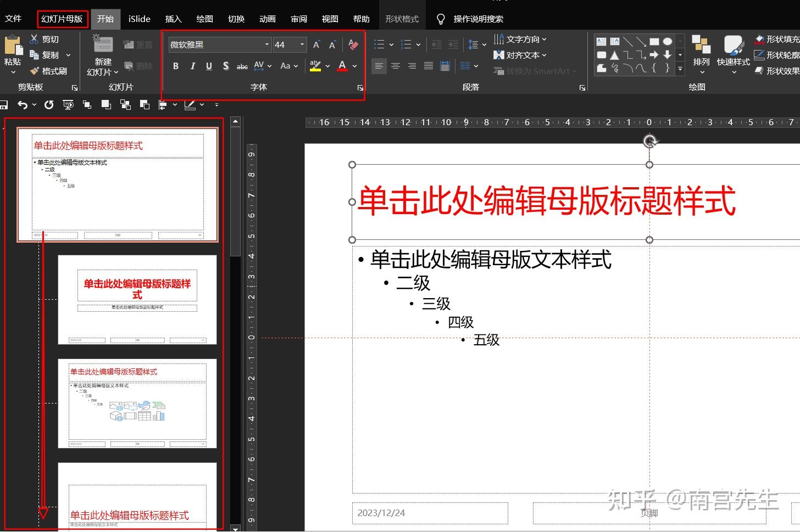Decrease font size with smaller A icon
Viewport: 800px width, 532px height.
pos(332,44)
